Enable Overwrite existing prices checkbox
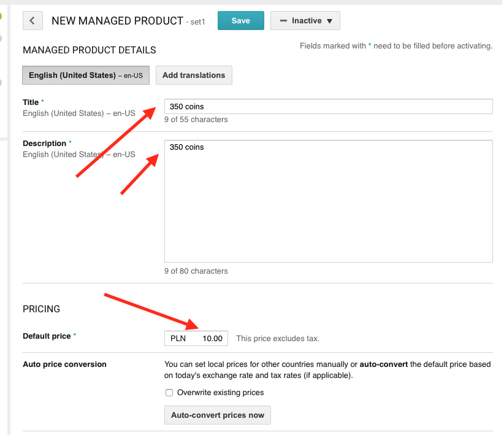This screenshot has height=435, width=504. pyautogui.click(x=169, y=393)
